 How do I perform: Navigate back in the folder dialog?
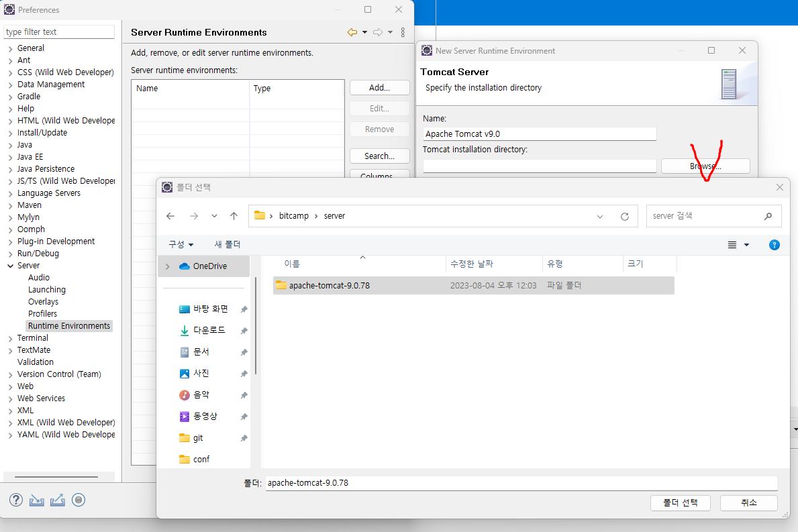(x=170, y=216)
